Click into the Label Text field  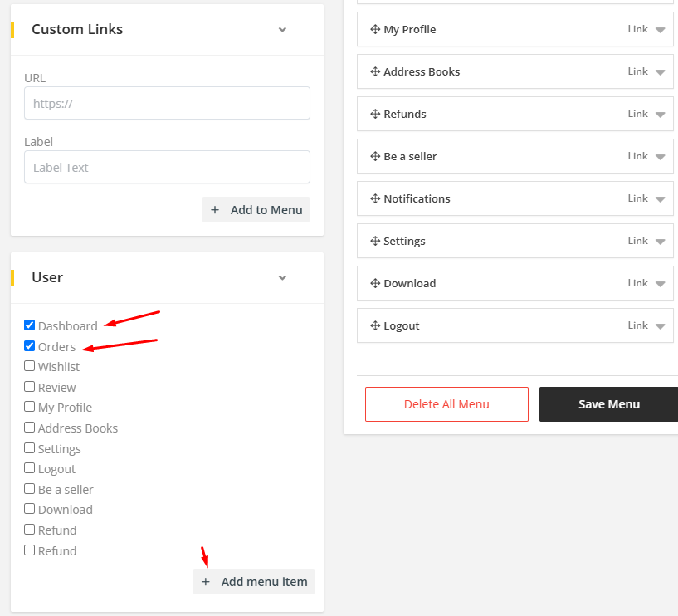[x=167, y=167]
